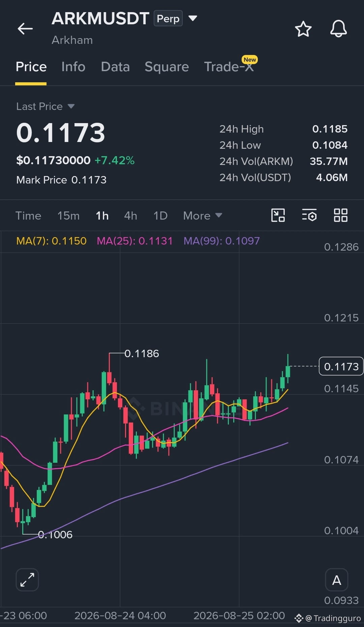
Task: Select the Time chart view
Action: tap(28, 216)
